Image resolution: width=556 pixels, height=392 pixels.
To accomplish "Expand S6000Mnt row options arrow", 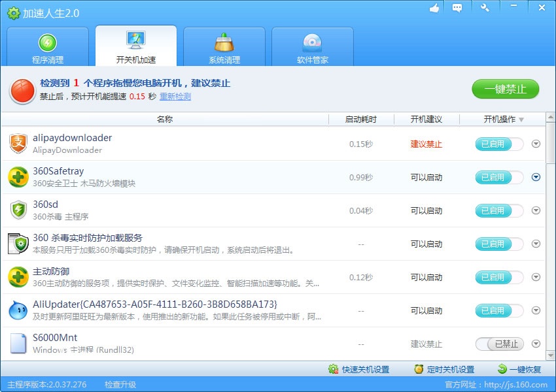I will tap(536, 344).
